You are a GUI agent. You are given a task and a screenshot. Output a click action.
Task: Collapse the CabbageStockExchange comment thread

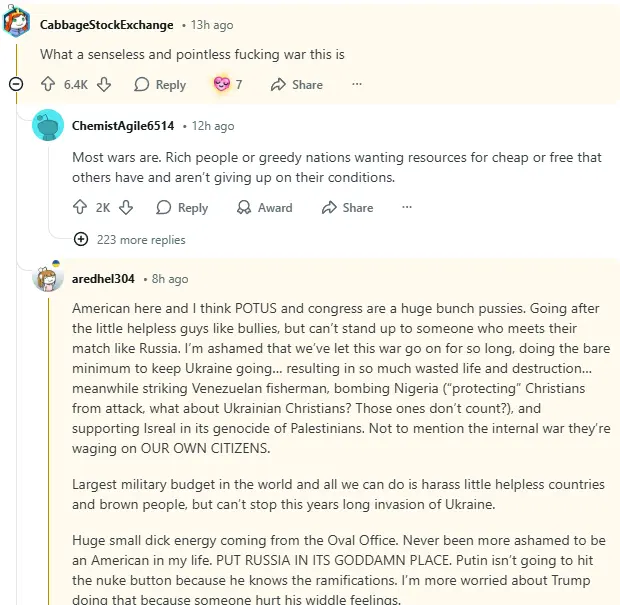[x=16, y=85]
